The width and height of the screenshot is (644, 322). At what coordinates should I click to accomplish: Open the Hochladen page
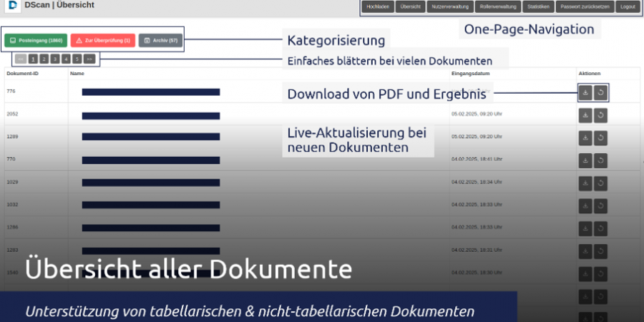click(x=378, y=7)
